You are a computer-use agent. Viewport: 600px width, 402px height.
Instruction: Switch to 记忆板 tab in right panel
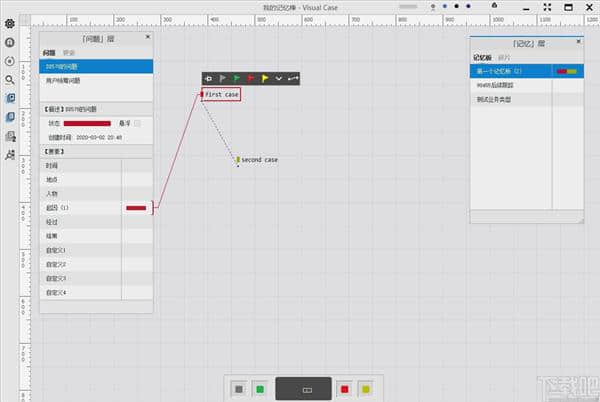(x=482, y=57)
